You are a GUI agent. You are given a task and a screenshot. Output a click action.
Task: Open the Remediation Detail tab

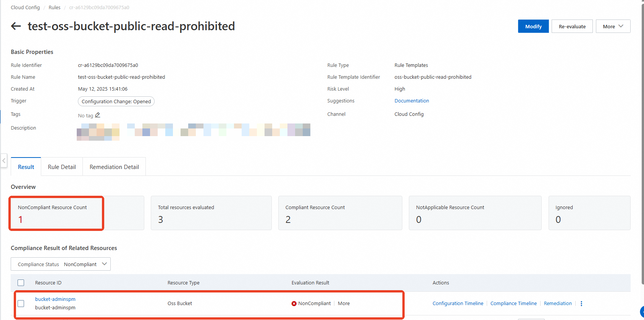114,167
